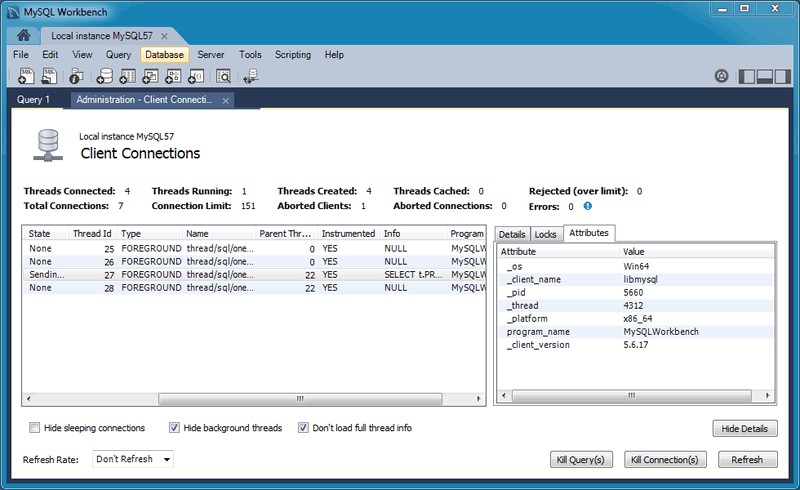The width and height of the screenshot is (800, 490).
Task: Toggle the left sidebar panel visibility
Action: pos(746,76)
